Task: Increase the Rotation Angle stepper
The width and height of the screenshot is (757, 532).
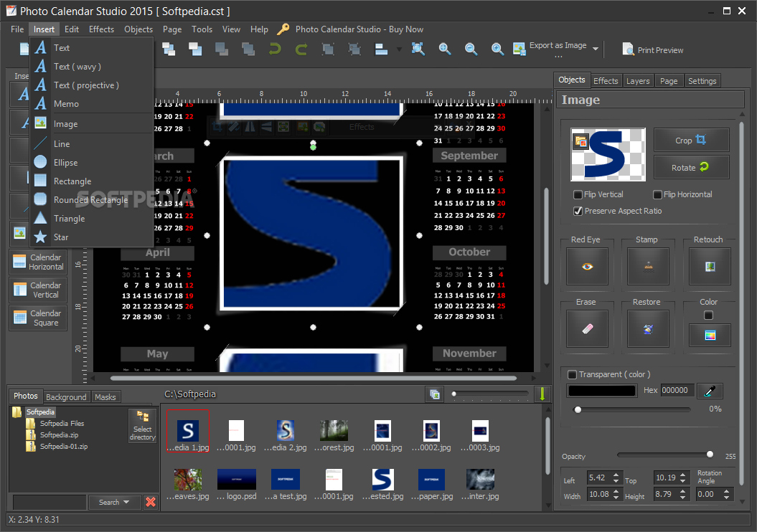Action: [726, 491]
